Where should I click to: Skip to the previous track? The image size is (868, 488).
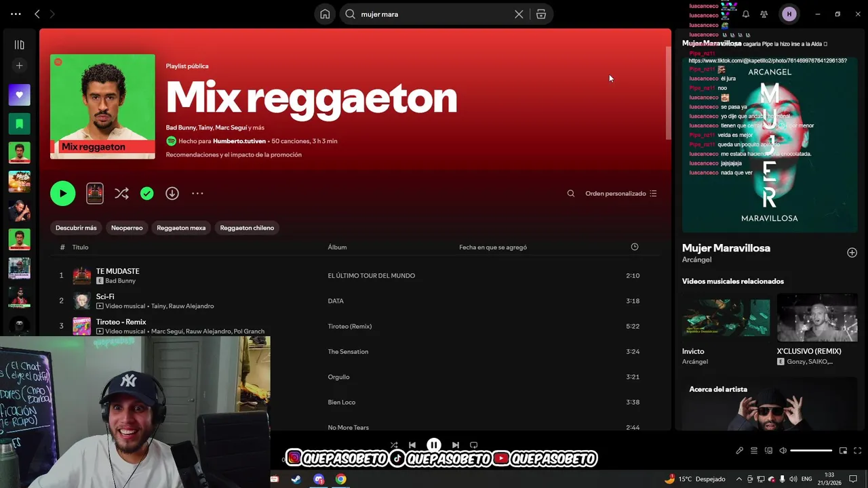pos(412,445)
